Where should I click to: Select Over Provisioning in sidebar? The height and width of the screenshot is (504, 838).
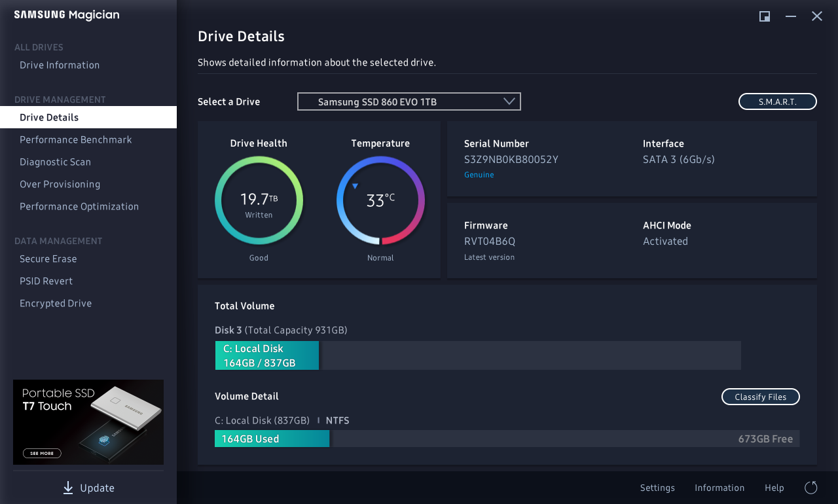(x=60, y=184)
